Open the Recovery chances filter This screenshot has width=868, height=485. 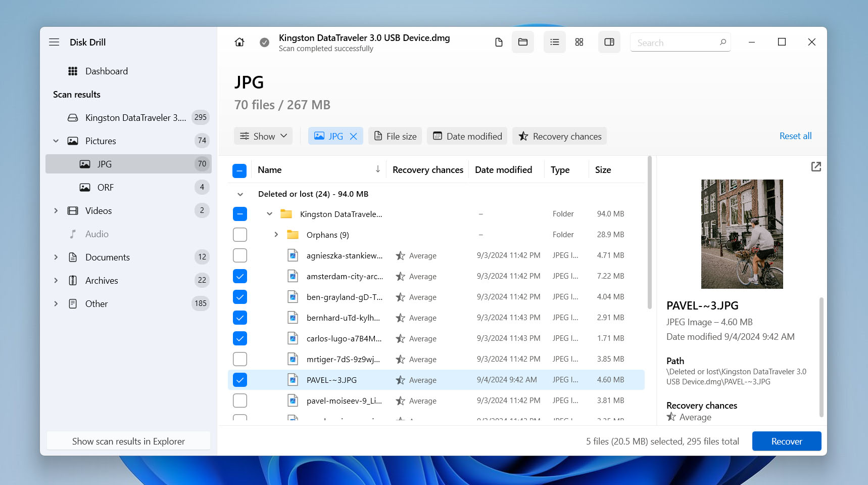(559, 136)
